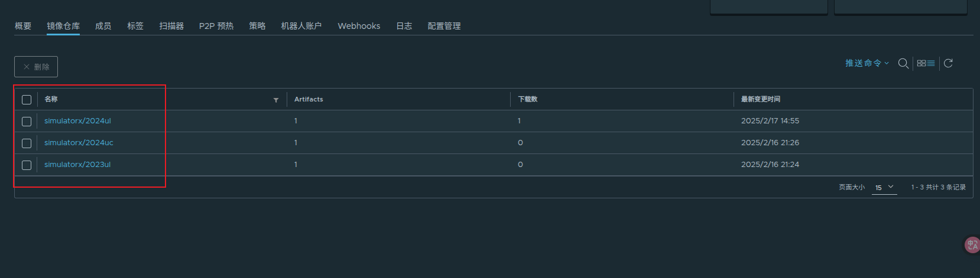Image resolution: width=980 pixels, height=278 pixels.
Task: Click the 删除 button
Action: coord(36,67)
